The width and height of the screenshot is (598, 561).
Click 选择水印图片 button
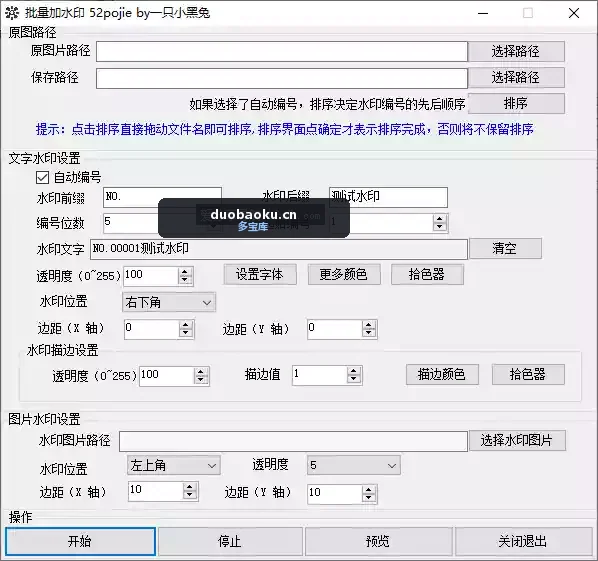point(517,440)
